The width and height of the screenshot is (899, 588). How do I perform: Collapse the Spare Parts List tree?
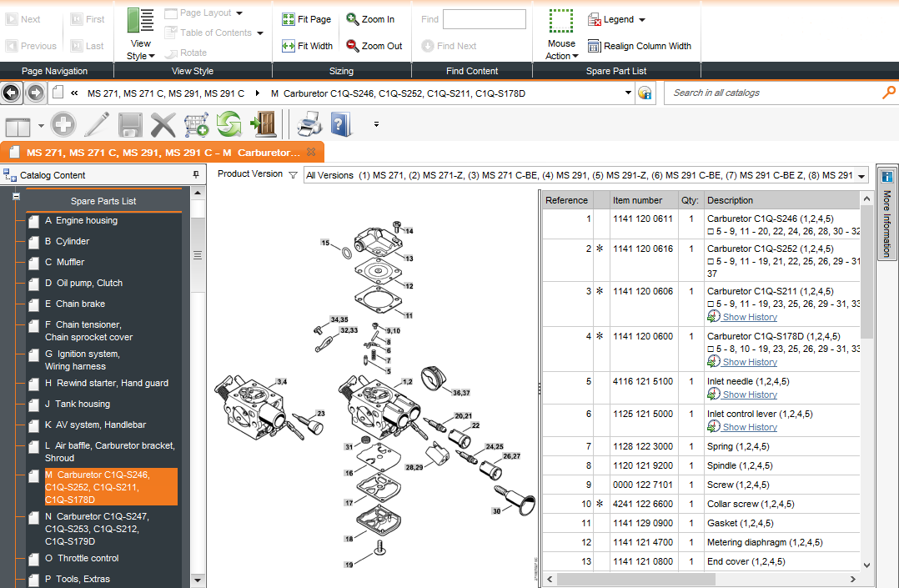(x=16, y=197)
